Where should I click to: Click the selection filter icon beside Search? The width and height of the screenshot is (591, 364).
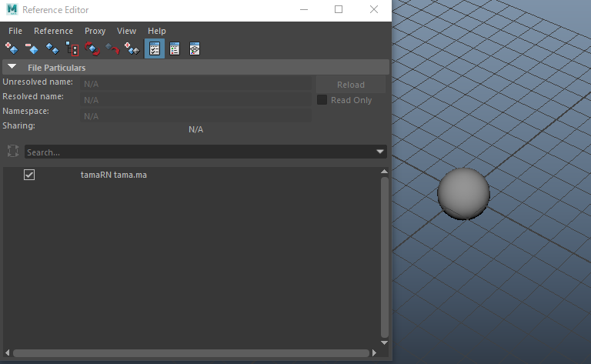(13, 151)
